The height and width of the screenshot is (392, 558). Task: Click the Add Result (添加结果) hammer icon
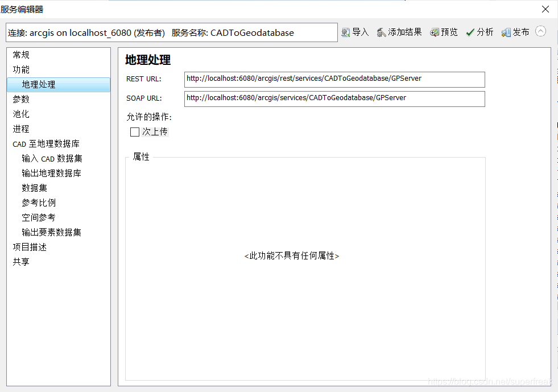coord(381,32)
